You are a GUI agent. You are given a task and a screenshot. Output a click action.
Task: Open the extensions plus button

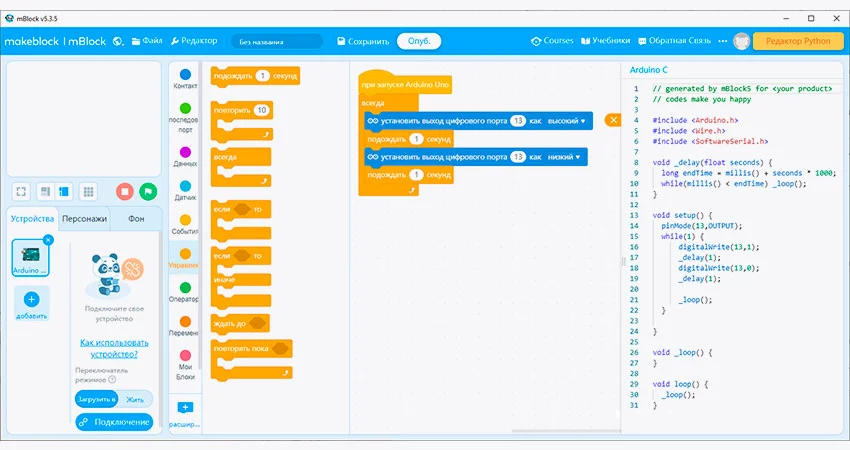pyautogui.click(x=184, y=408)
